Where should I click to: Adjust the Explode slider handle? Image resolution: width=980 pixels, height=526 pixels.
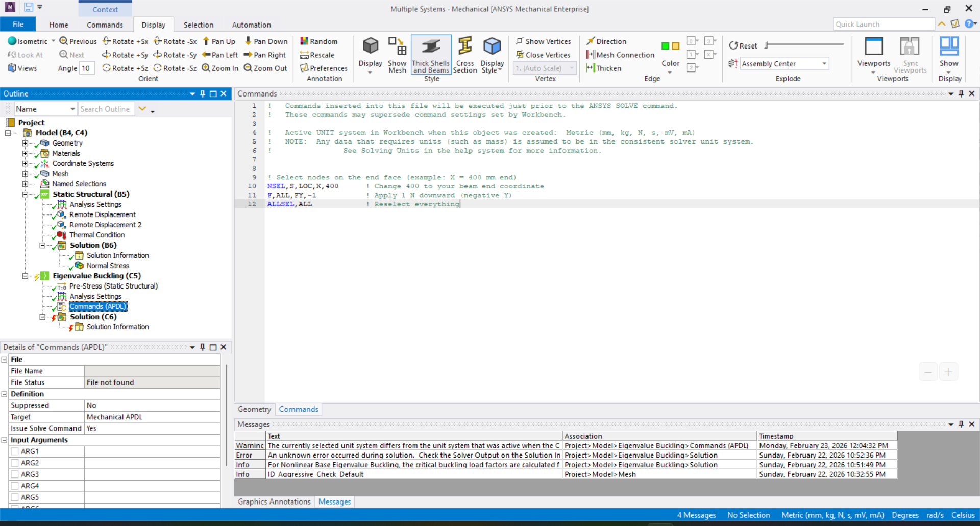[x=767, y=45]
